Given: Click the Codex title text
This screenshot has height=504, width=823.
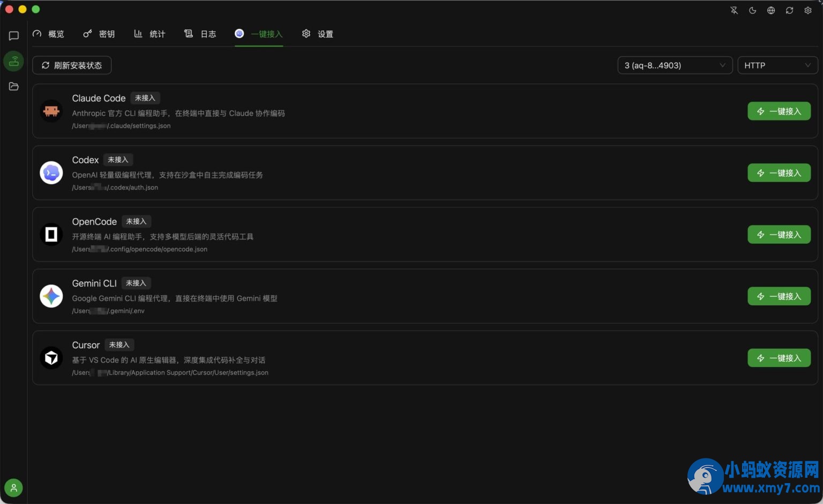Looking at the screenshot, I should point(85,160).
